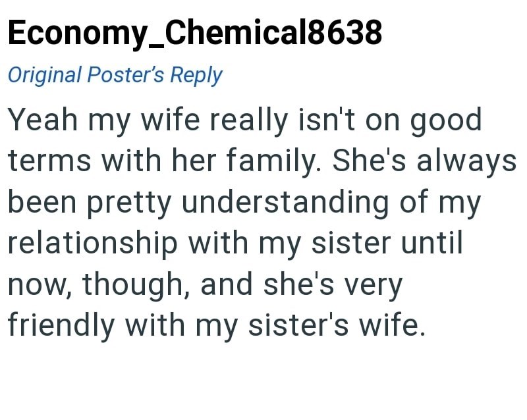Image resolution: width=527 pixels, height=420 pixels.
Task: Click the word "relationship" in the comment
Action: [x=93, y=244]
